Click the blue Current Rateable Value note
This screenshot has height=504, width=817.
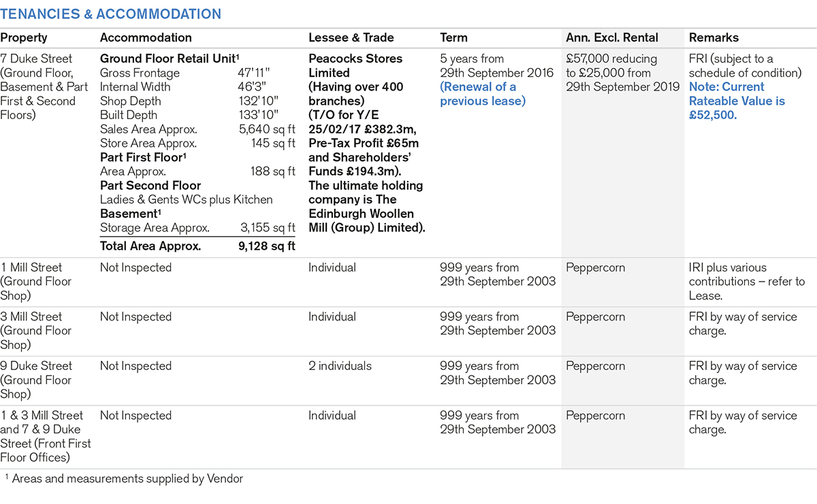pyautogui.click(x=737, y=101)
